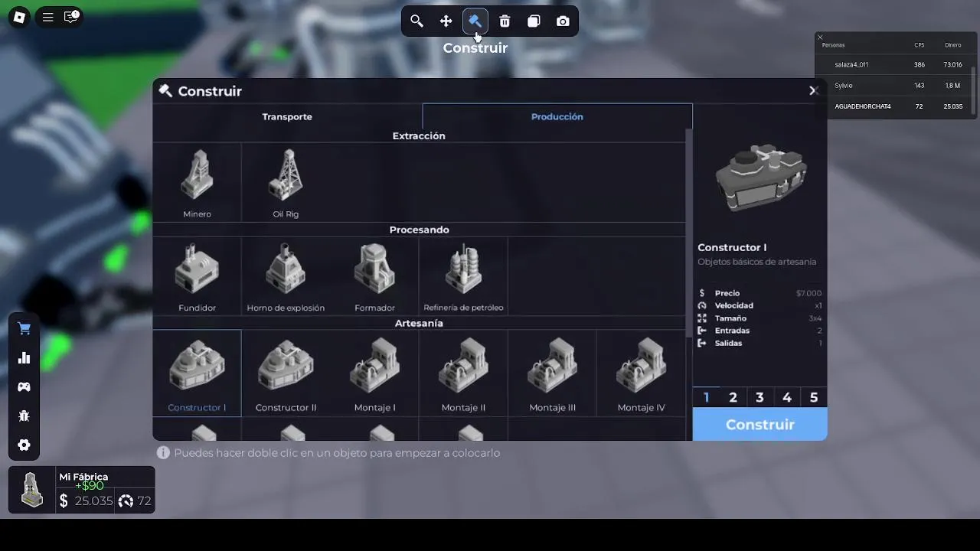Screen dimensions: 980x551
Task: Click the Precio $7.000 value
Action: (808, 293)
